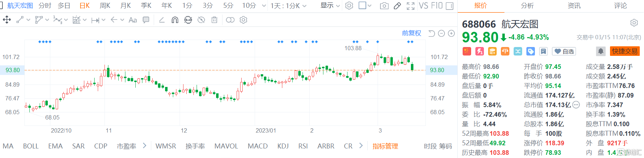644x158 pixels.
Task: Toggle the keep-drawing lock tool
Action: [x=188, y=20]
